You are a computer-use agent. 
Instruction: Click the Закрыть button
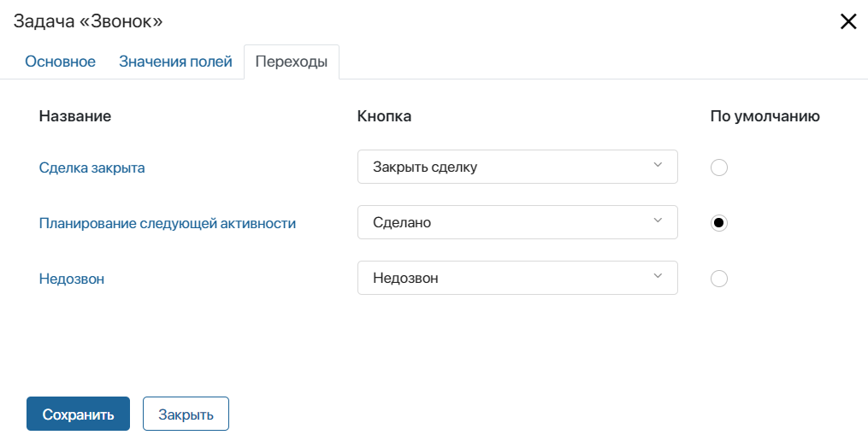pyautogui.click(x=186, y=414)
